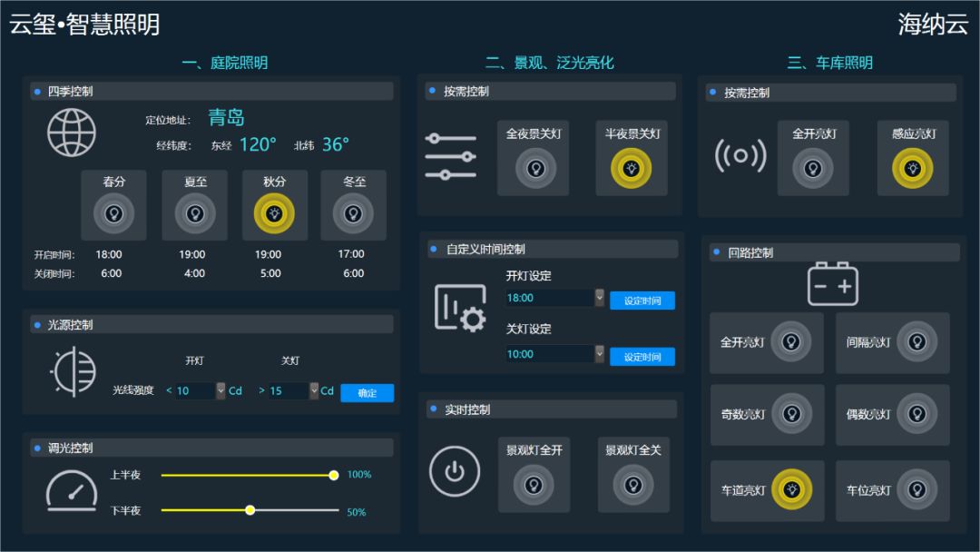Screen dimensions: 980x552
Task: Click the battery icon in 回路控制
Action: pyautogui.click(x=832, y=284)
